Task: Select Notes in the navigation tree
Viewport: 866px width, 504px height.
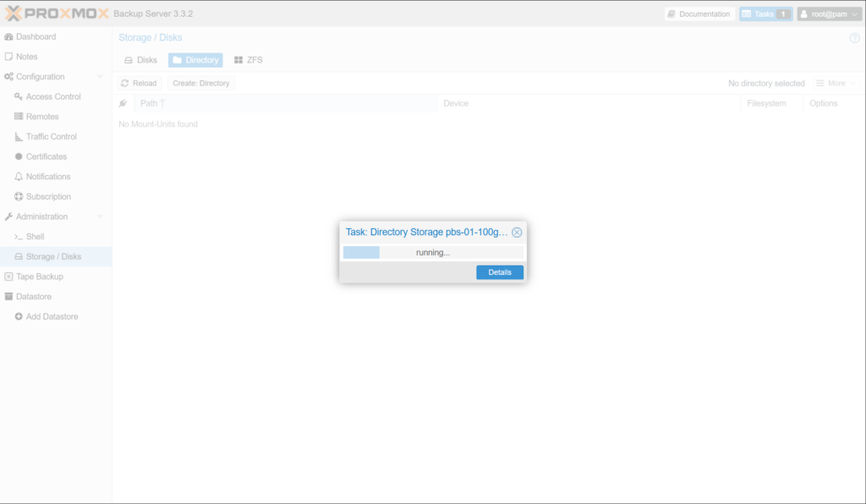Action: click(x=26, y=57)
